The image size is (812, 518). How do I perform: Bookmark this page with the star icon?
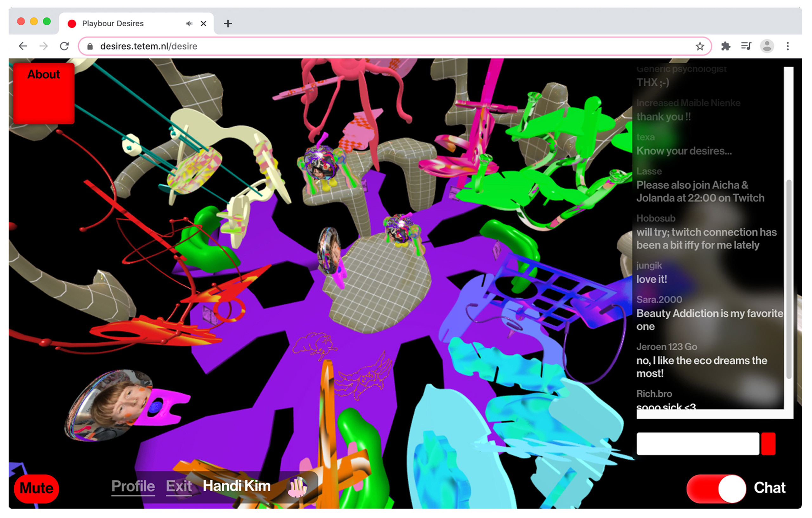pyautogui.click(x=700, y=46)
